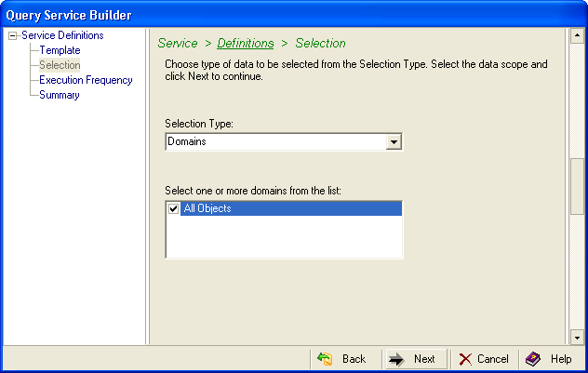Click the Help button label
588x373 pixels.
click(561, 359)
